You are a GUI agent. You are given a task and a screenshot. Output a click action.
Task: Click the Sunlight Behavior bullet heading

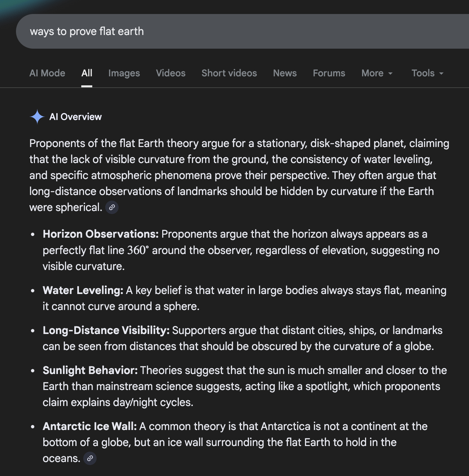coord(90,370)
